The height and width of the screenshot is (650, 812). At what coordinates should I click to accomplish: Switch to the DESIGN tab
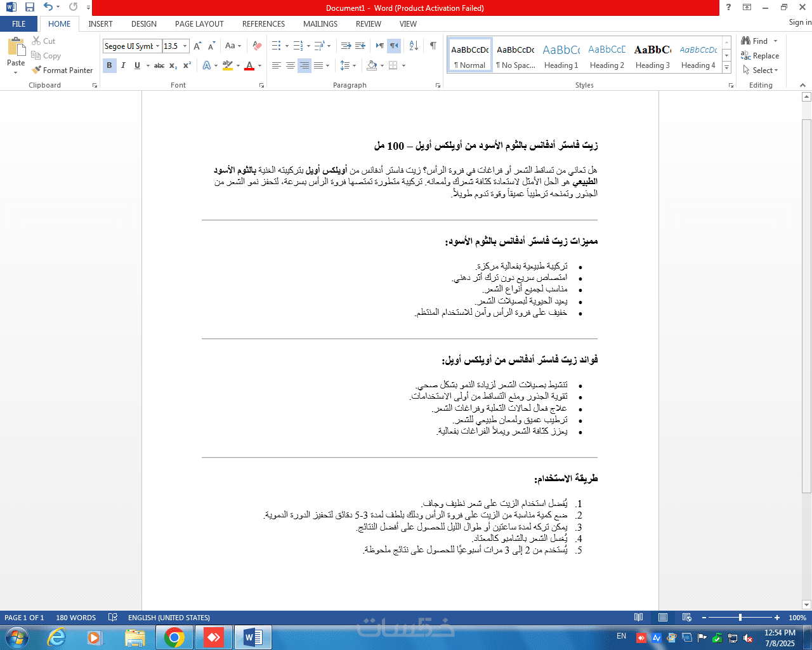pyautogui.click(x=144, y=24)
